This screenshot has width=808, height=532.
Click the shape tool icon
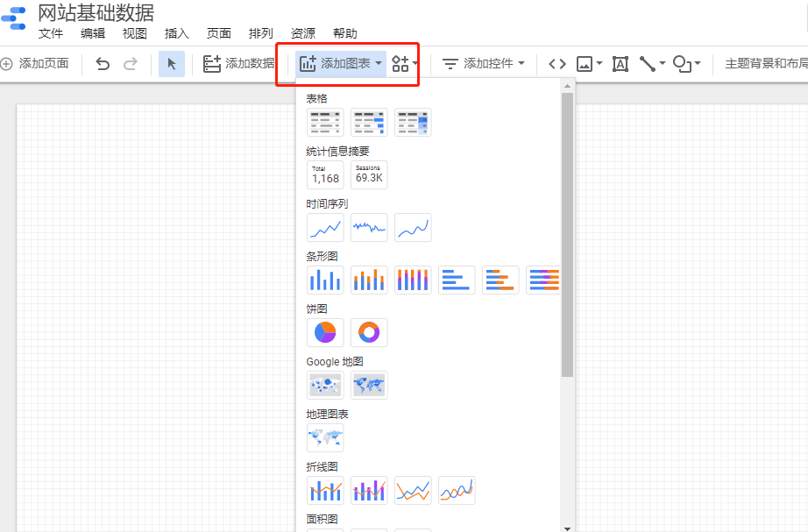683,64
